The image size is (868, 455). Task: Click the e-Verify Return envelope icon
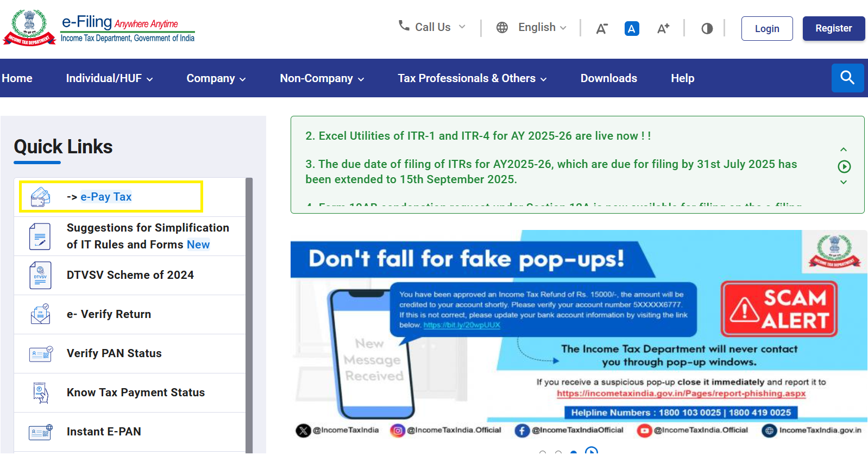41,314
